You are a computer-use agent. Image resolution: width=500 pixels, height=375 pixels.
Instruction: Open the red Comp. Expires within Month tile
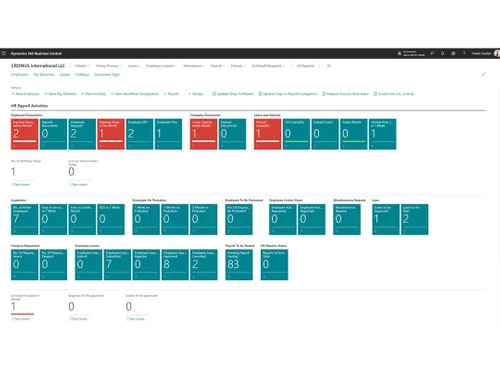point(204,134)
